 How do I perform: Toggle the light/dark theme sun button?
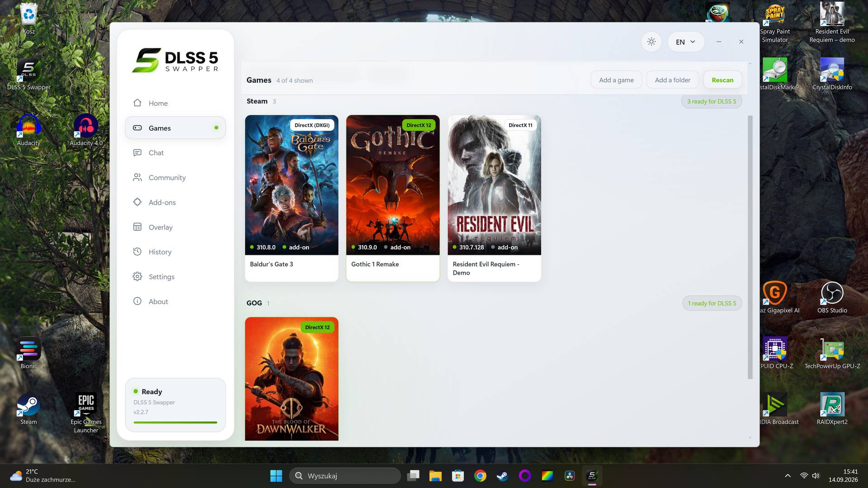click(x=651, y=42)
